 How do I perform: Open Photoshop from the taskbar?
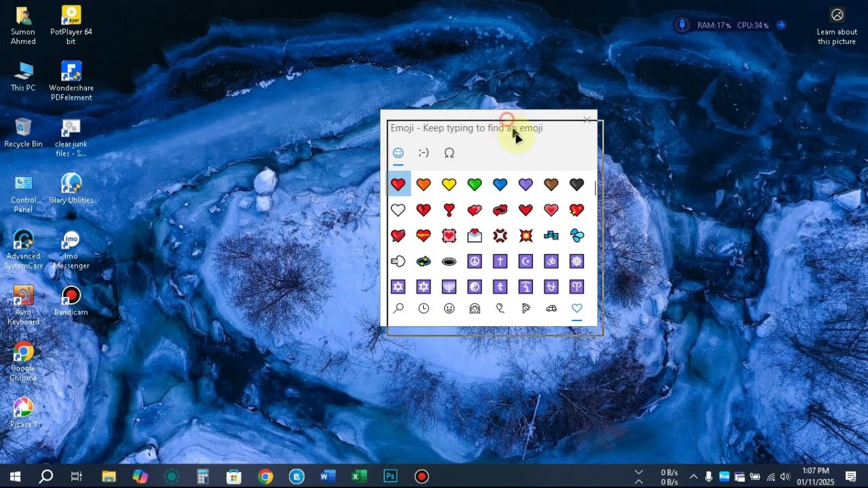(x=391, y=476)
